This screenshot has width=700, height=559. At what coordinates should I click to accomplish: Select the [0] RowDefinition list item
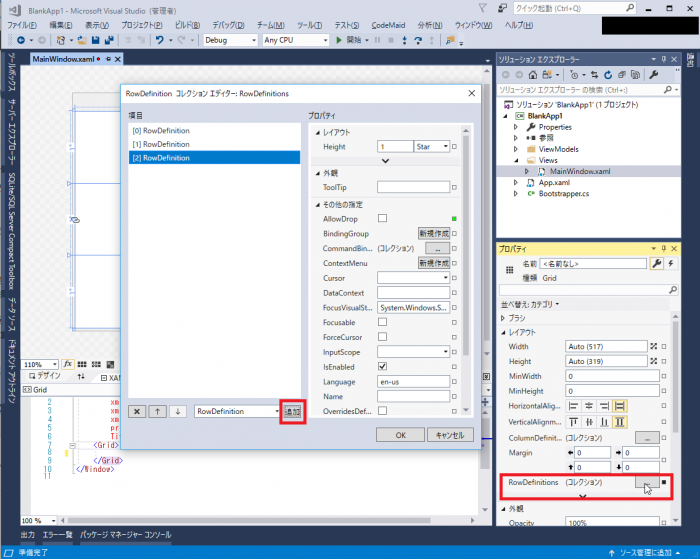click(x=166, y=130)
